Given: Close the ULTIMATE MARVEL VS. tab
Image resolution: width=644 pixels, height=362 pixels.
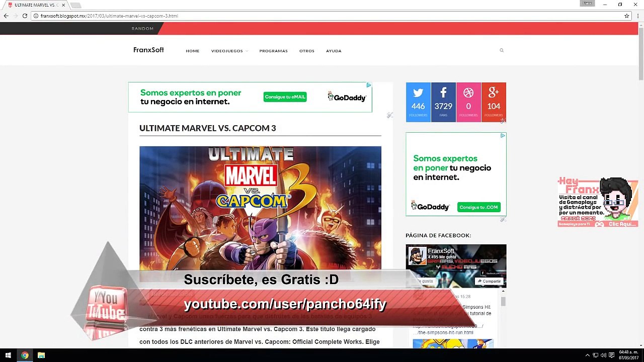Looking at the screenshot, I should [x=63, y=5].
